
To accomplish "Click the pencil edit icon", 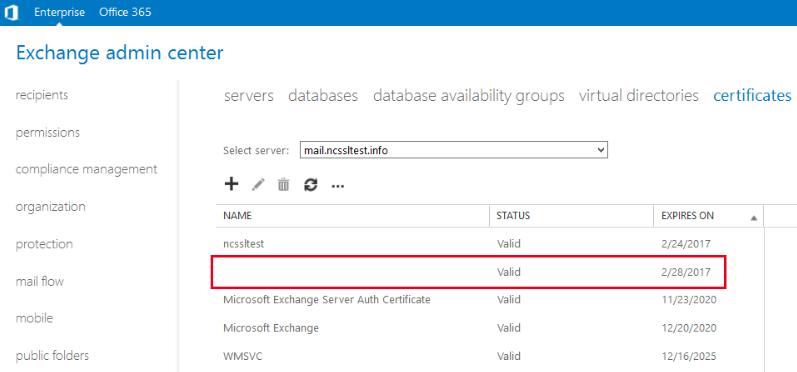I will click(258, 185).
